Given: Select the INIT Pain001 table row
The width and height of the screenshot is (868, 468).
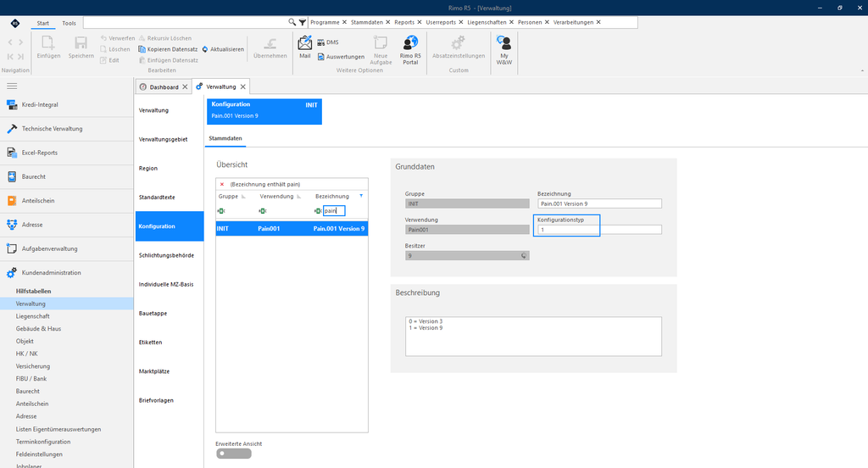Looking at the screenshot, I should (292, 229).
